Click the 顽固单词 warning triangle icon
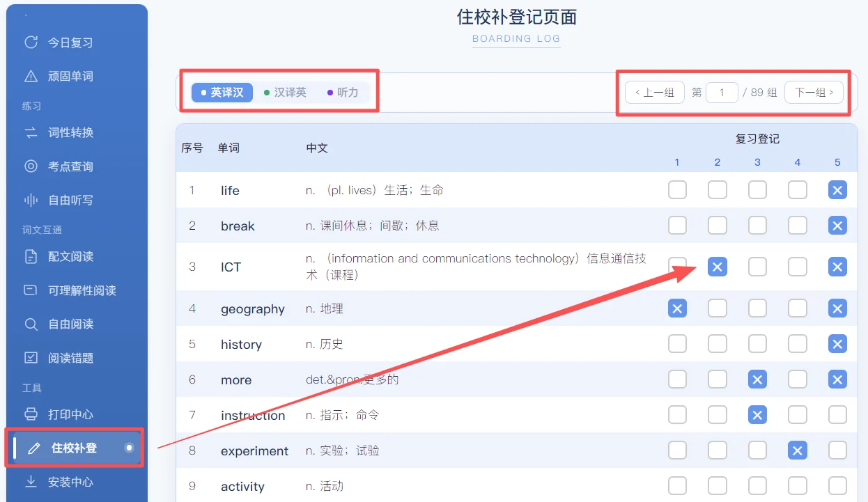The width and height of the screenshot is (868, 502). point(31,76)
